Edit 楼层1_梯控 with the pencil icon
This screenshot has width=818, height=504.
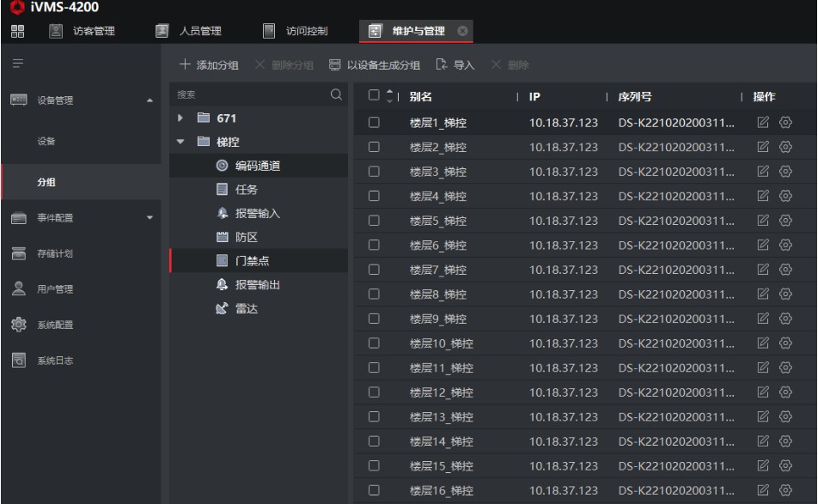(763, 123)
